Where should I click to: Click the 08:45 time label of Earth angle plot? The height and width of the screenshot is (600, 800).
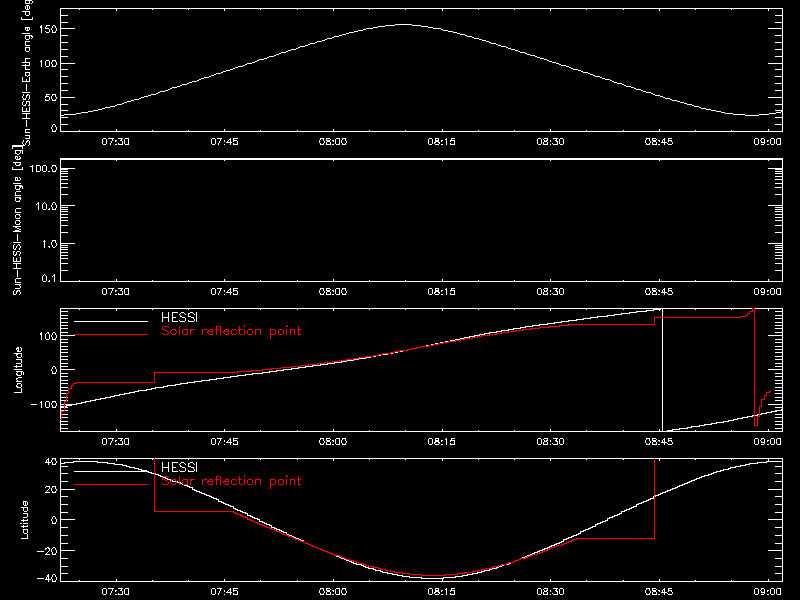659,142
